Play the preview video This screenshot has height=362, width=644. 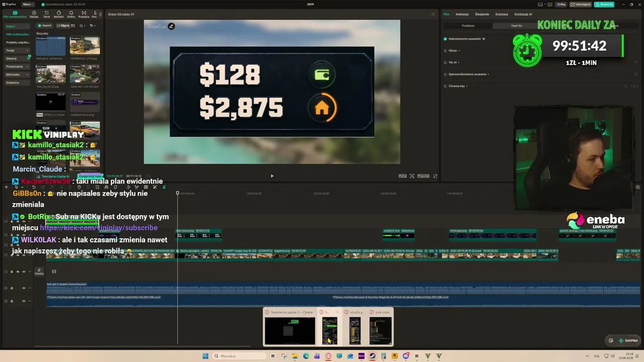(x=272, y=176)
